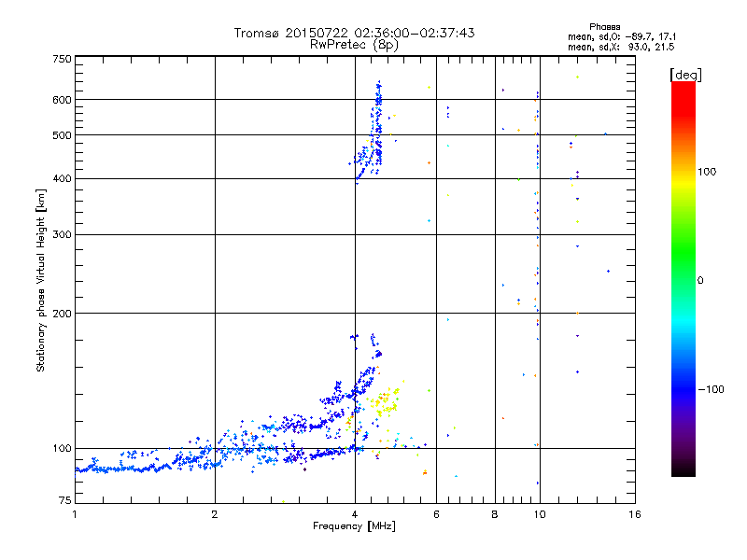Viewport: 747px width, 560px height.
Task: Click the y-axis tick '300'
Action: 62,235
